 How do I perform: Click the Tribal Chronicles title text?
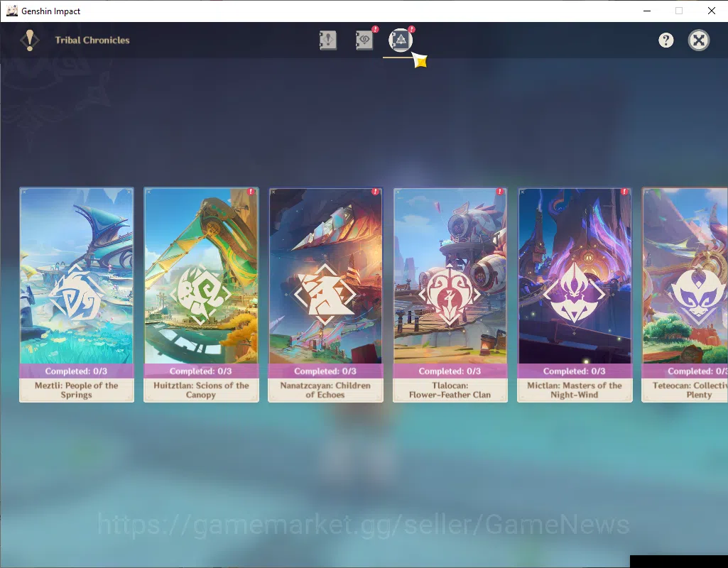pyautogui.click(x=92, y=40)
